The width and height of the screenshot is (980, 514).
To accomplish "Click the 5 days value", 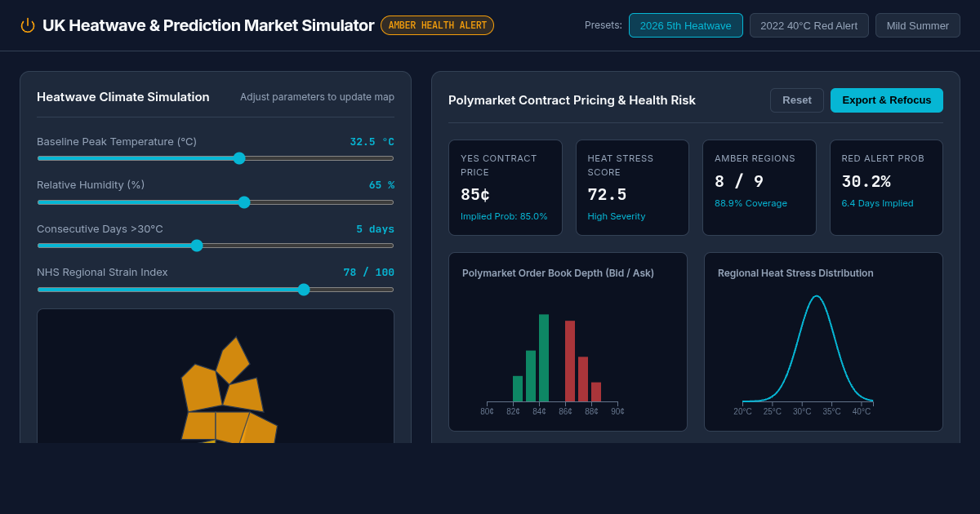I will [x=375, y=229].
